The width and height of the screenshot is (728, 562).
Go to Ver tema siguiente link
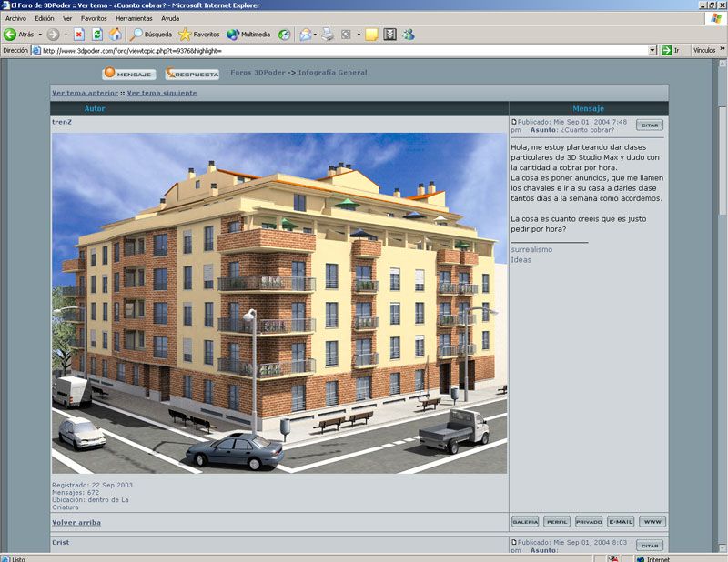162,93
